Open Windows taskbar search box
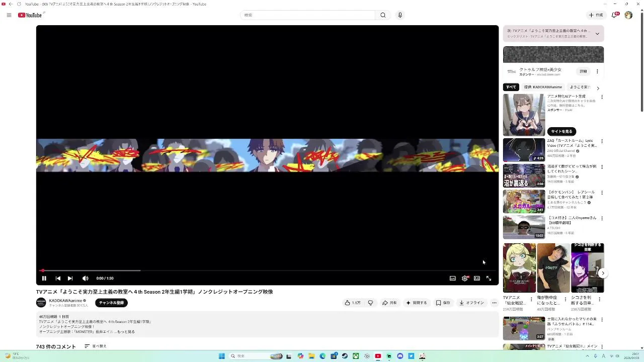The width and height of the screenshot is (644, 362). coord(256,356)
